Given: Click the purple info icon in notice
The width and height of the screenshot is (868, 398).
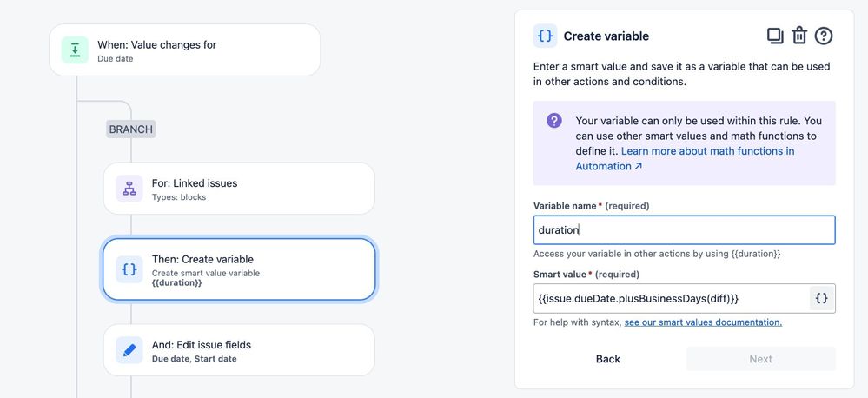Looking at the screenshot, I should (554, 121).
